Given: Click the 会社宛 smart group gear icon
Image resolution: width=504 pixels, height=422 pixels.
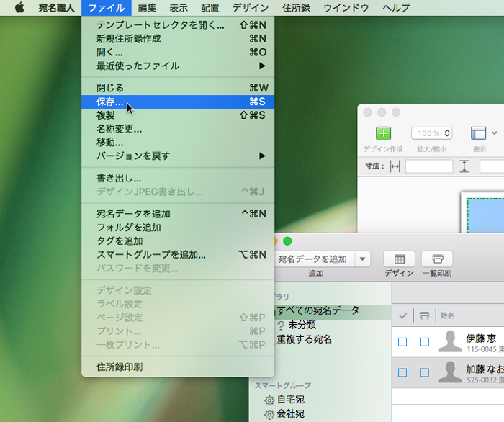Looking at the screenshot, I should point(269,415).
